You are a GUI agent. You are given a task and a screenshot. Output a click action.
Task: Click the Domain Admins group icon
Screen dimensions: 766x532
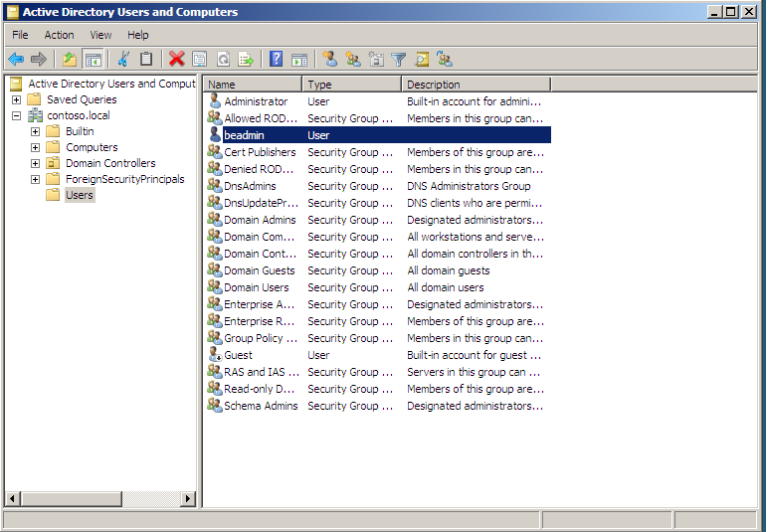click(x=215, y=220)
